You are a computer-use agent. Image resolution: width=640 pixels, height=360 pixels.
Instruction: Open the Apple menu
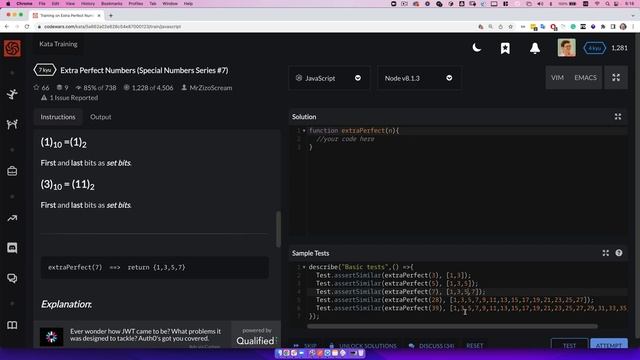click(x=8, y=4)
